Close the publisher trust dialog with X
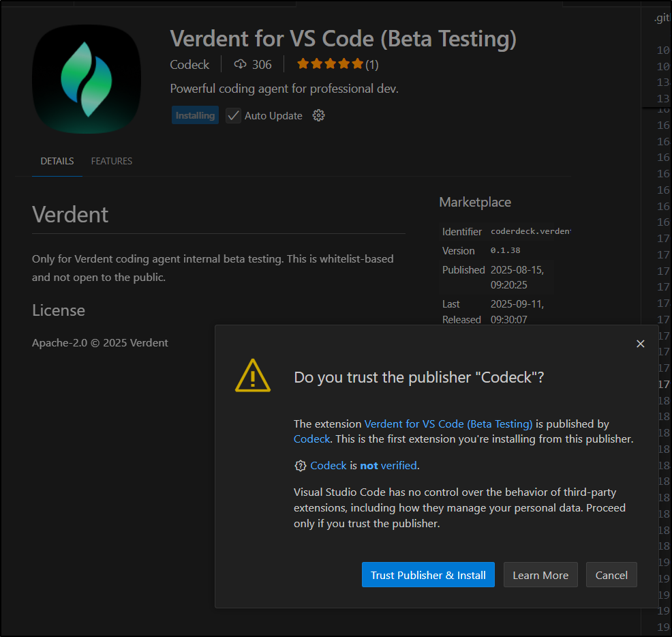Screen dimensions: 672x637 click(x=640, y=344)
